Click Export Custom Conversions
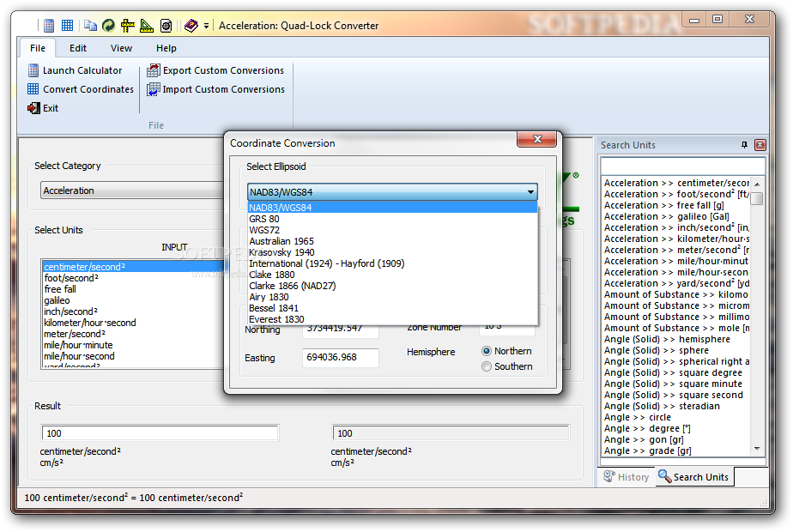Image resolution: width=793 pixels, height=532 pixels. (x=215, y=70)
